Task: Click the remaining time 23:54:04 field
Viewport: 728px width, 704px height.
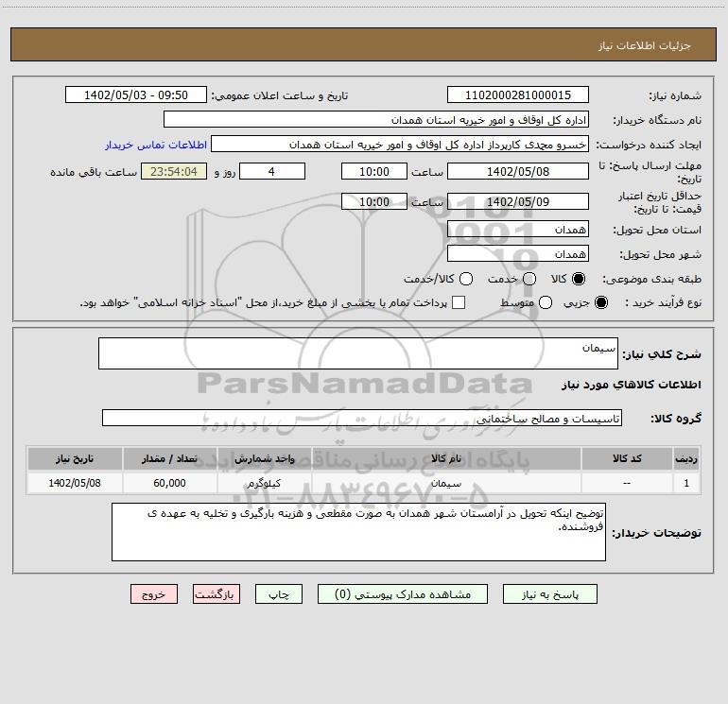Action: 174,171
